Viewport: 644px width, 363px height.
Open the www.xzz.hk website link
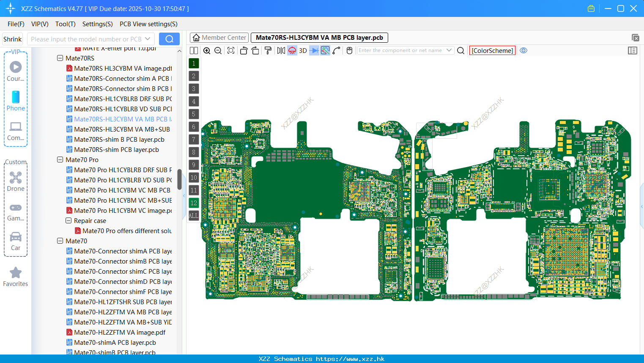point(350,359)
